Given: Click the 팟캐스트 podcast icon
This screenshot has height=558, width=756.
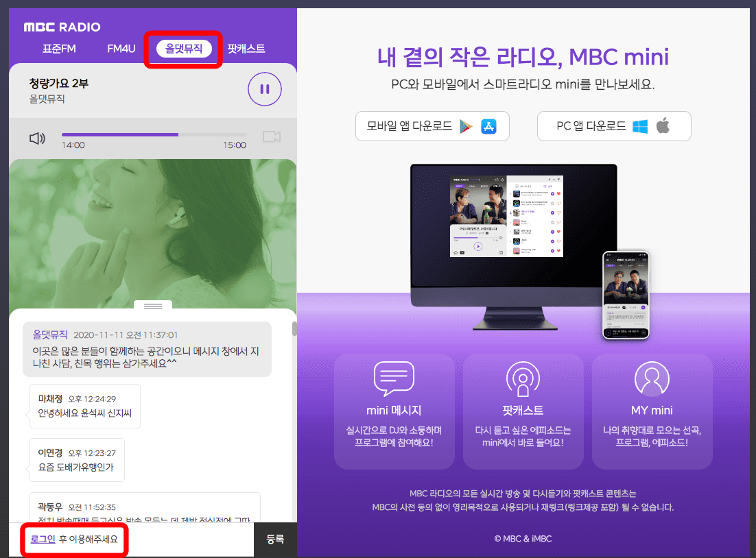Looking at the screenshot, I should click(523, 379).
